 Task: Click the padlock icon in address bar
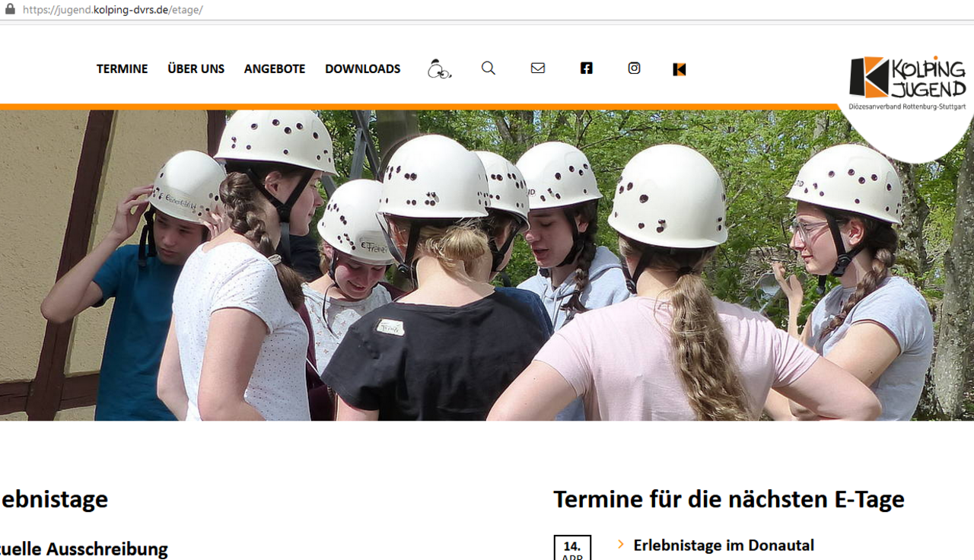click(x=10, y=10)
